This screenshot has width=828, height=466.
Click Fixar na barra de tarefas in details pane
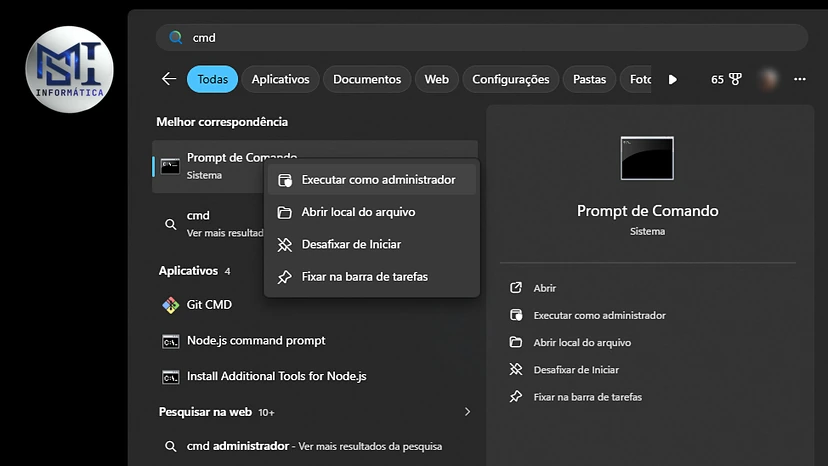pos(588,397)
